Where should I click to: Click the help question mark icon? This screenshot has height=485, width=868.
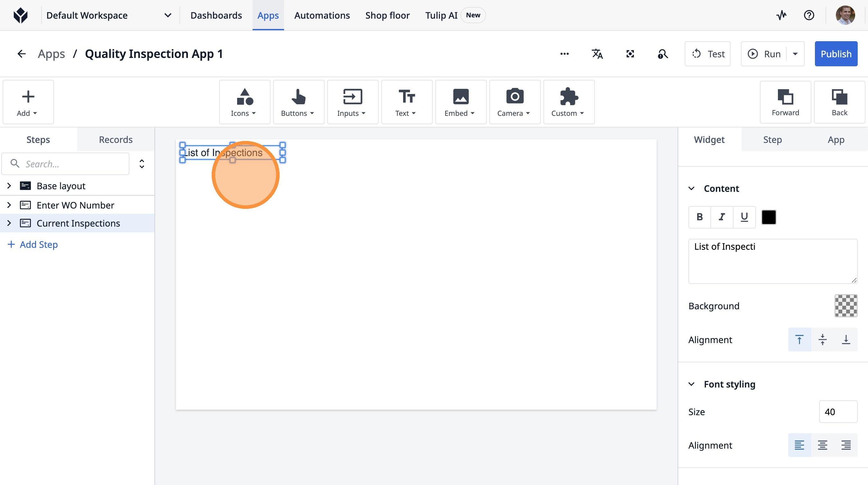click(x=809, y=15)
